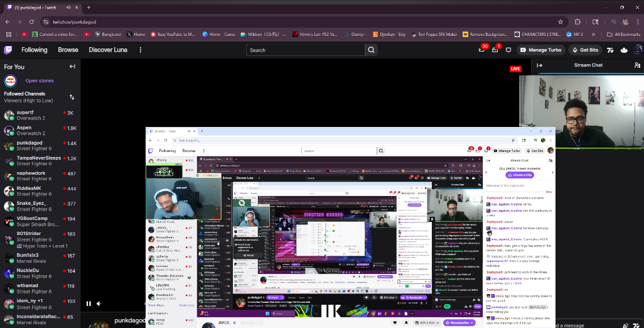The image size is (644, 328).
Task: Open the mail icon showing 1 badge
Action: pos(495,50)
